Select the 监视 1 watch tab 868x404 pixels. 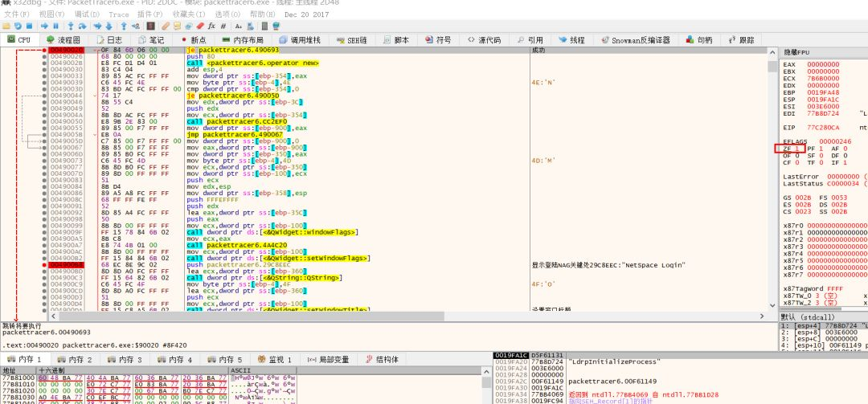point(275,360)
